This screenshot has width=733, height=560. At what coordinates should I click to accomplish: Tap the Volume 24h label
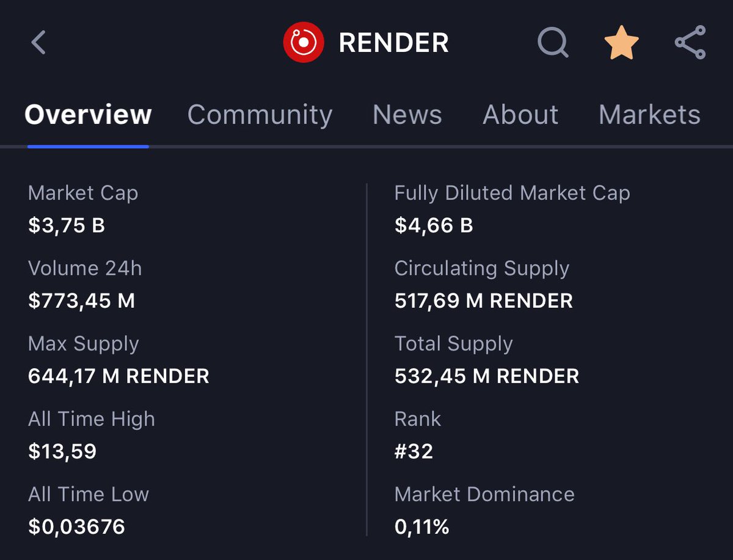coord(85,268)
